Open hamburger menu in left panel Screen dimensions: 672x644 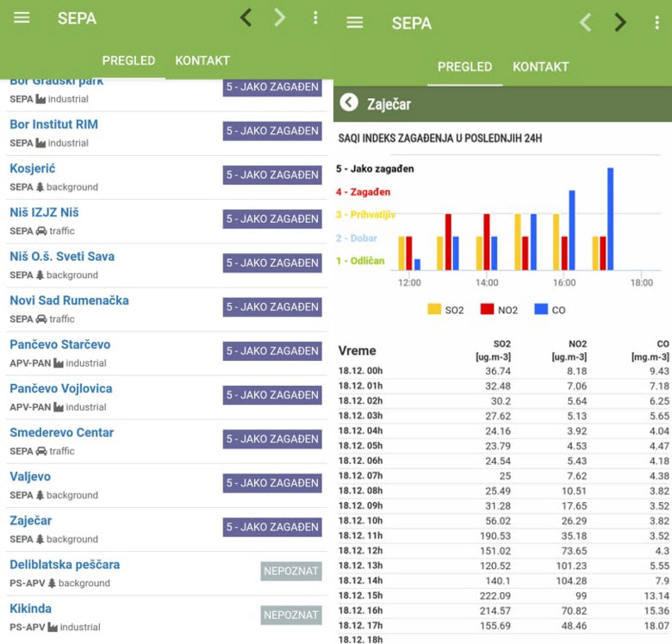(x=22, y=18)
